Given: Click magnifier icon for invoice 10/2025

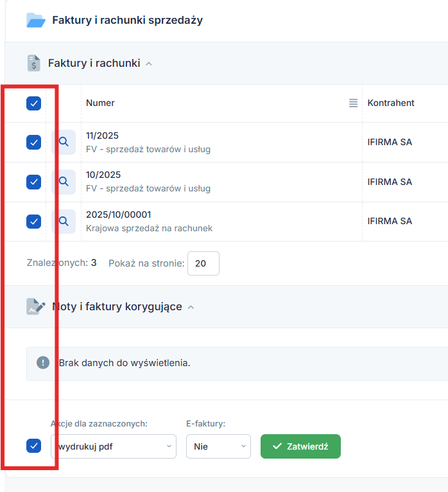Looking at the screenshot, I should pyautogui.click(x=64, y=182).
